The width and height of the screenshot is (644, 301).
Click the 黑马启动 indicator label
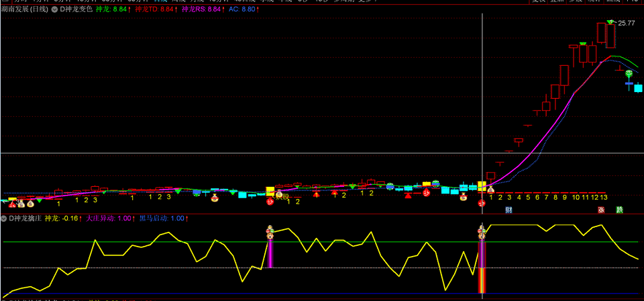point(152,218)
